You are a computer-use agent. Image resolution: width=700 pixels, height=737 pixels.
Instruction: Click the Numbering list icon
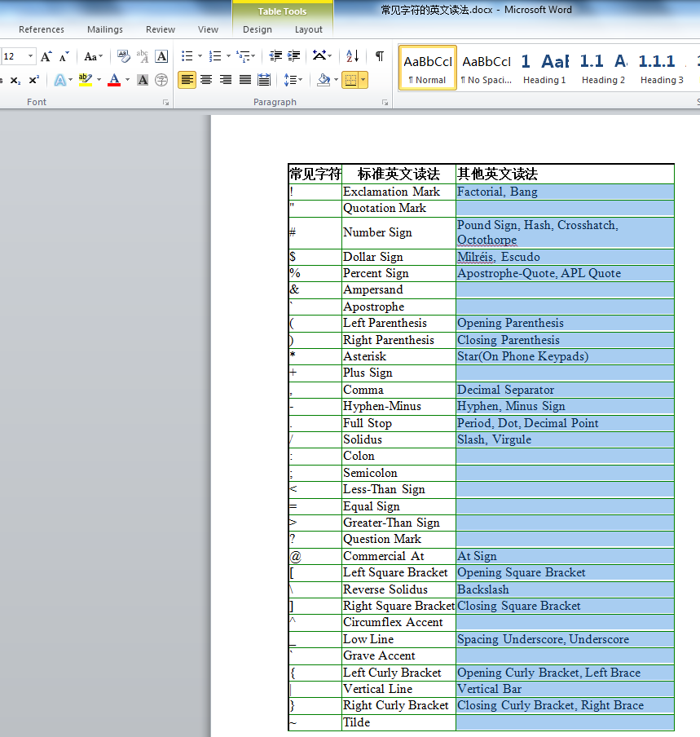pos(215,56)
